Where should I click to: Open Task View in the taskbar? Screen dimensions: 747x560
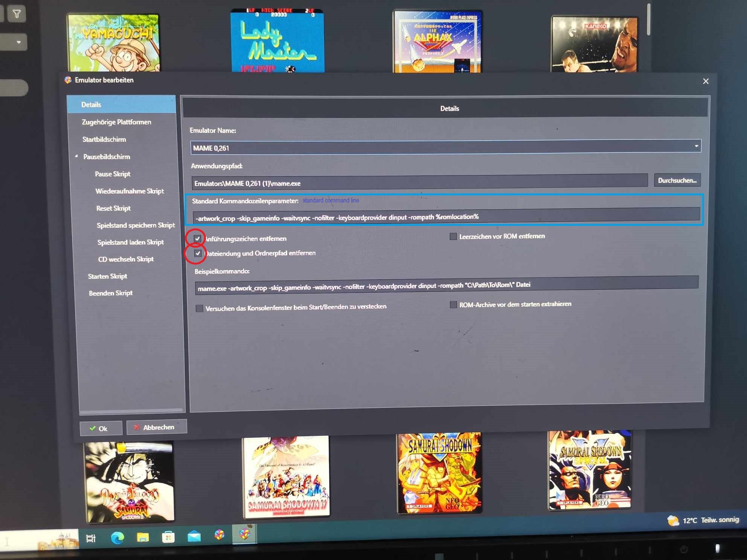[91, 538]
